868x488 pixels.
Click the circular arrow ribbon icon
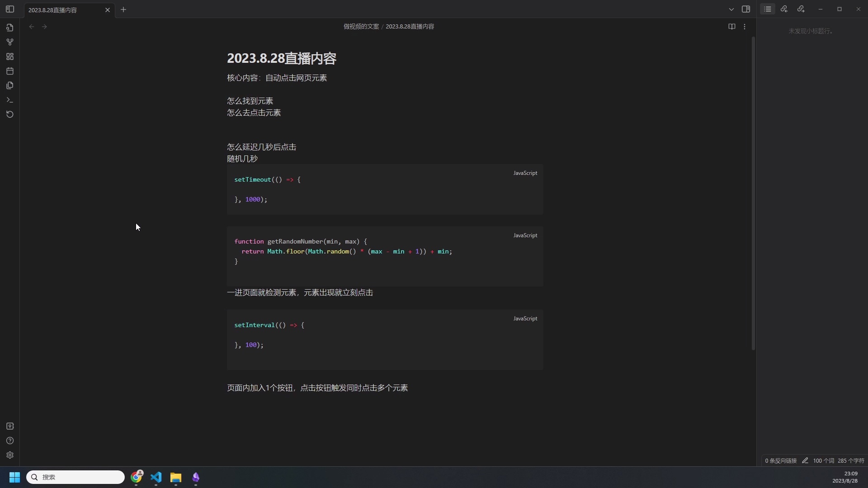pyautogui.click(x=10, y=114)
